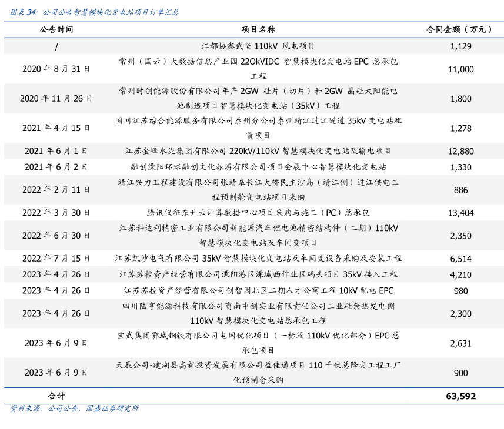Select the amount 13,404
Image resolution: width=504 pixels, height=429 pixels.
click(460, 213)
